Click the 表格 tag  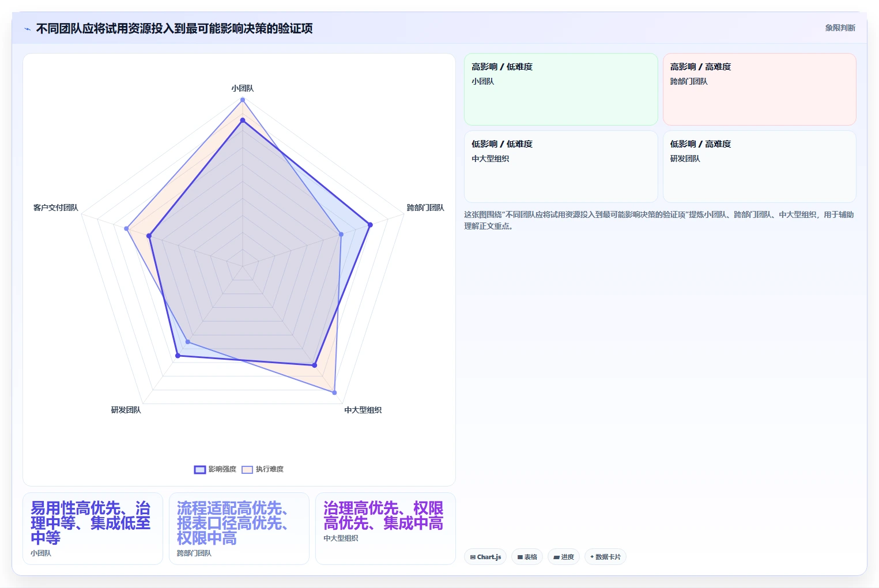(527, 557)
